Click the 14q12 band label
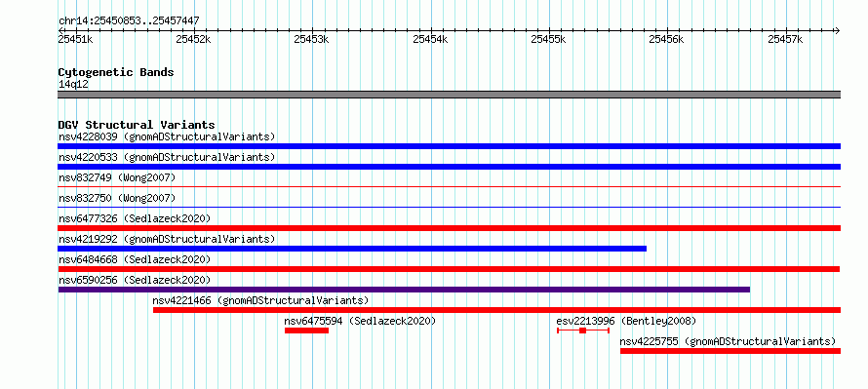868x389 pixels. click(73, 85)
